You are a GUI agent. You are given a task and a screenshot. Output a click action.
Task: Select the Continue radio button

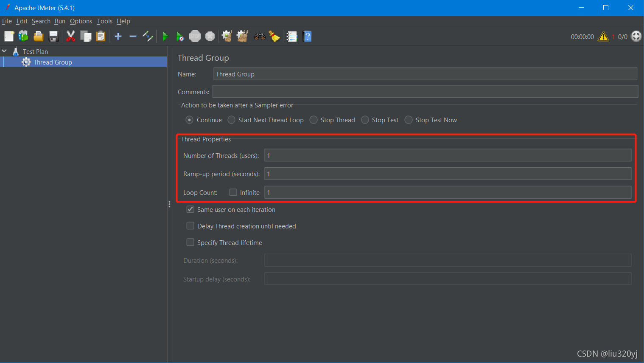[190, 120]
